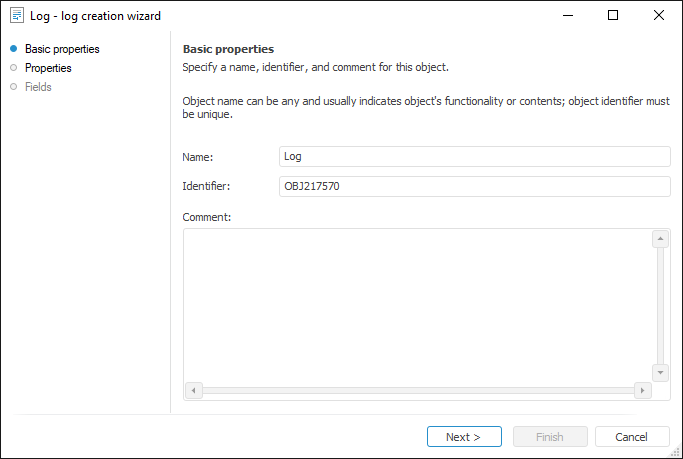Hit the Comment box right scroll arrow

[x=643, y=390]
